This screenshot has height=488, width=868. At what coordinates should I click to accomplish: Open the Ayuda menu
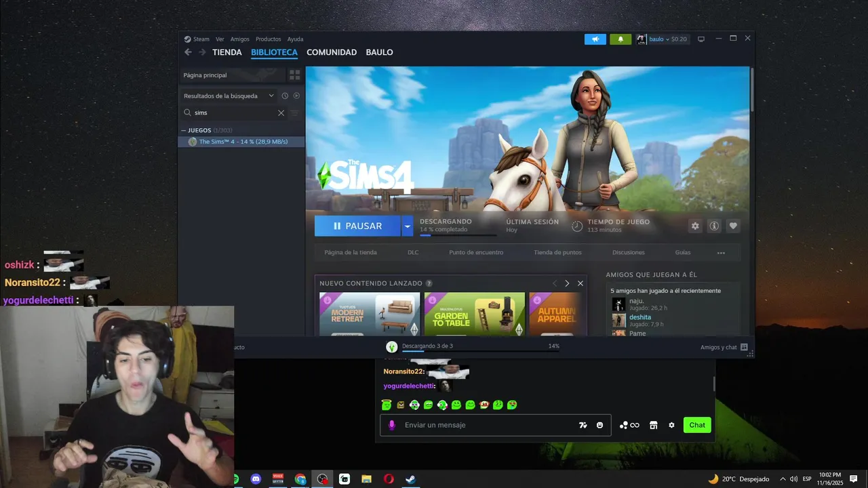click(x=295, y=39)
